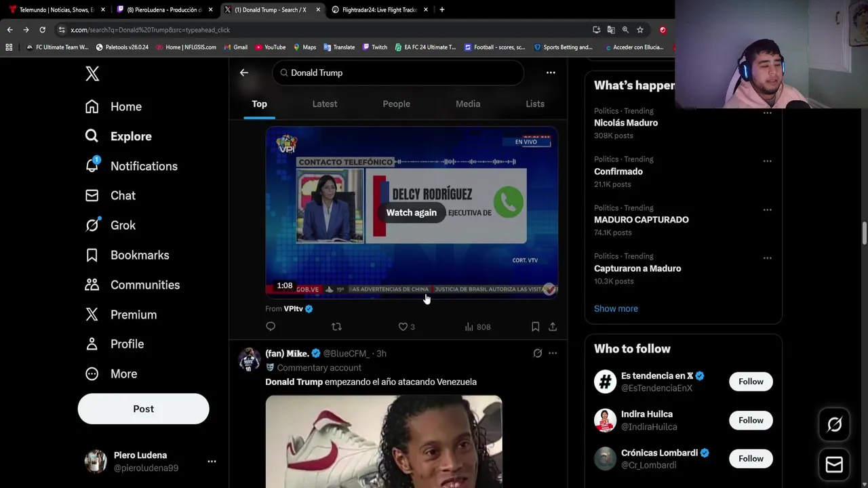Open Twitch bookmark in bookmarks bar
The image size is (868, 488).
pyautogui.click(x=374, y=47)
